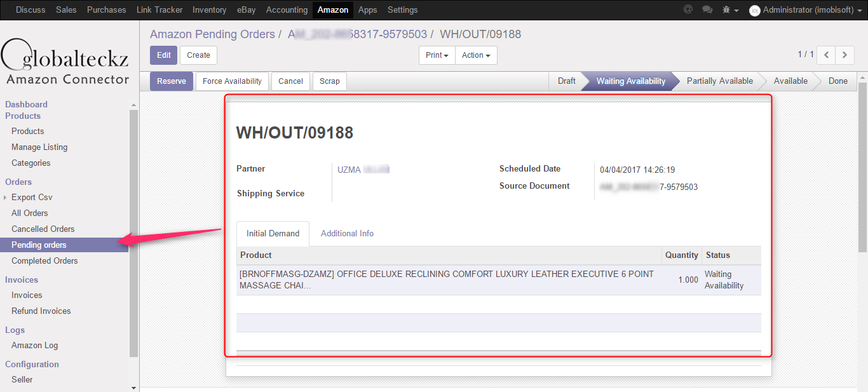Open Completed Orders in sidebar
Image resolution: width=868 pixels, height=392 pixels.
[x=44, y=261]
